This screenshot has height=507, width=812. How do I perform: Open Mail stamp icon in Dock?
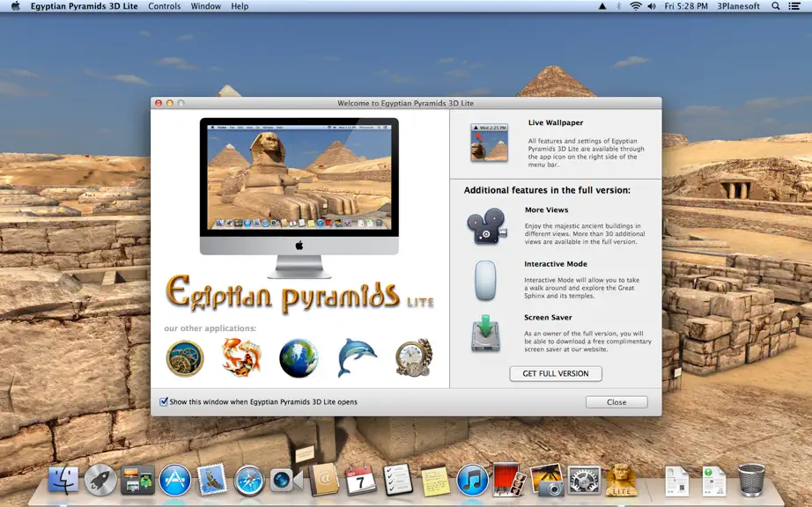coord(211,480)
